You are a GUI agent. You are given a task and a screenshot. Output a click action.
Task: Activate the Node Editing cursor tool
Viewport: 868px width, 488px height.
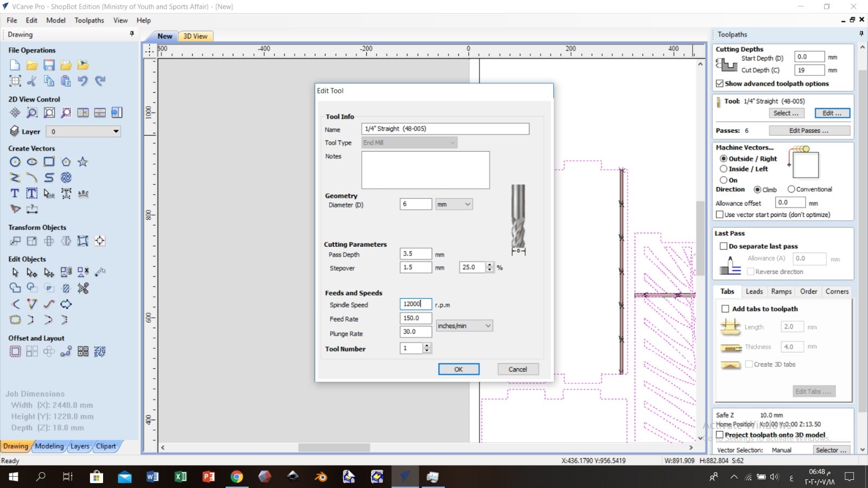(32, 272)
